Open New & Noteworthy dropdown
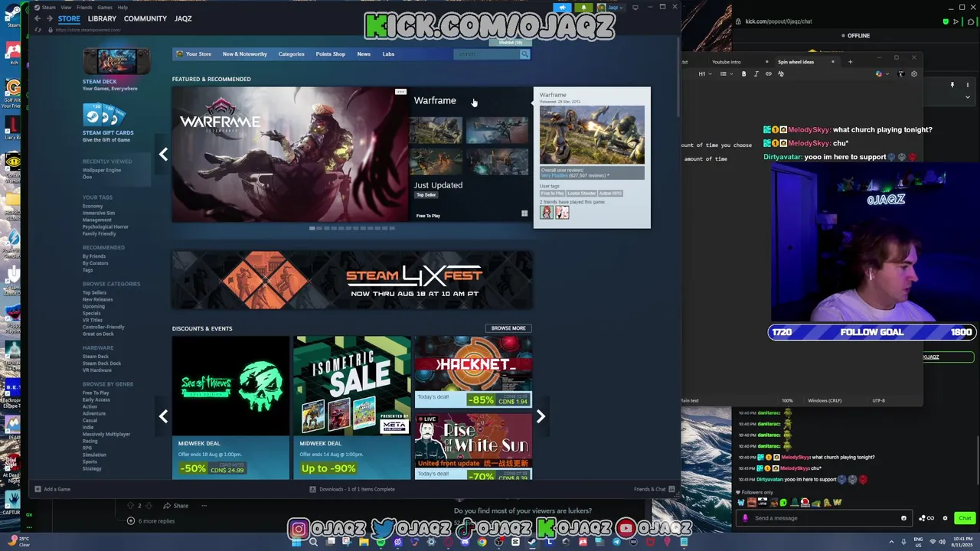Screen dimensions: 980x551 point(245,54)
